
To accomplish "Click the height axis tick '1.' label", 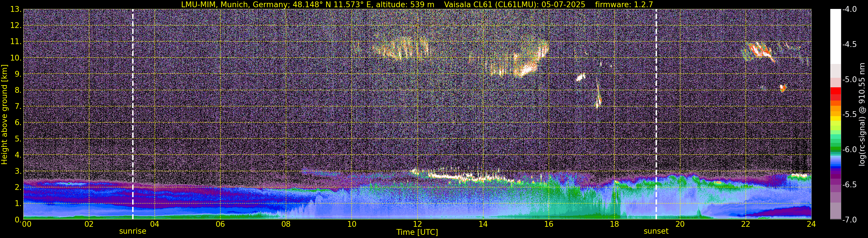I will coord(18,203).
